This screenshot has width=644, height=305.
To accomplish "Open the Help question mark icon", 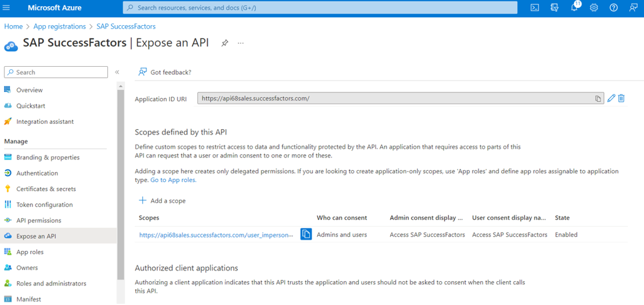I will click(613, 8).
